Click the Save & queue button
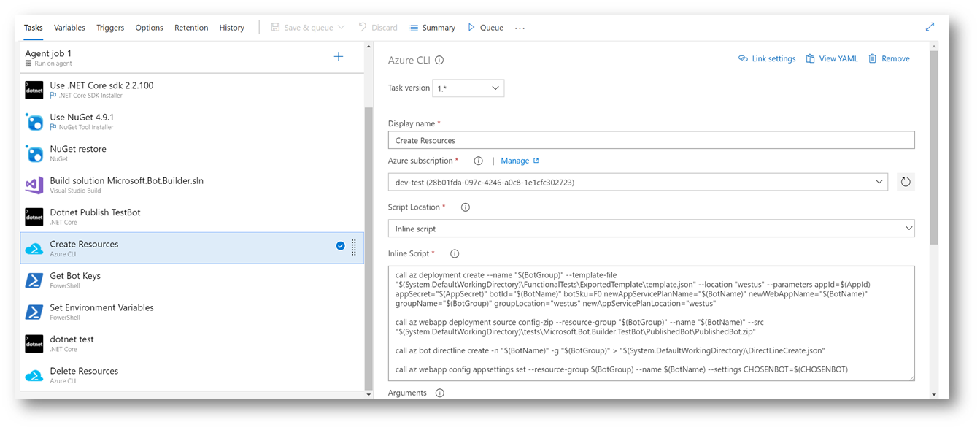The height and width of the screenshot is (430, 980). point(301,28)
